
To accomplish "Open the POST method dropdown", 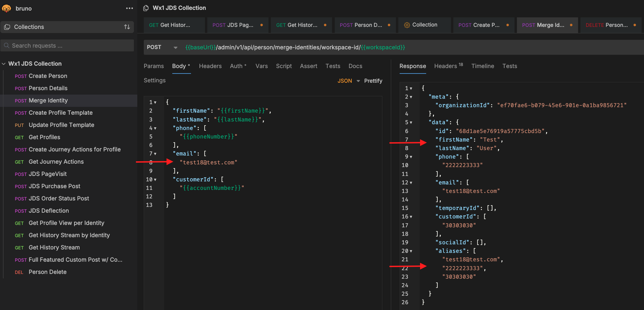I will coord(162,47).
